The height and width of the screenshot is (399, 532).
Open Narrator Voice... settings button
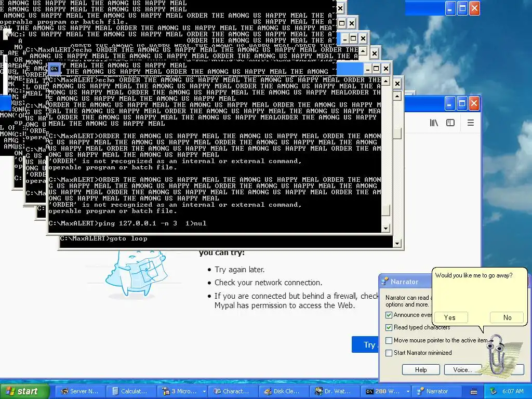(x=463, y=370)
